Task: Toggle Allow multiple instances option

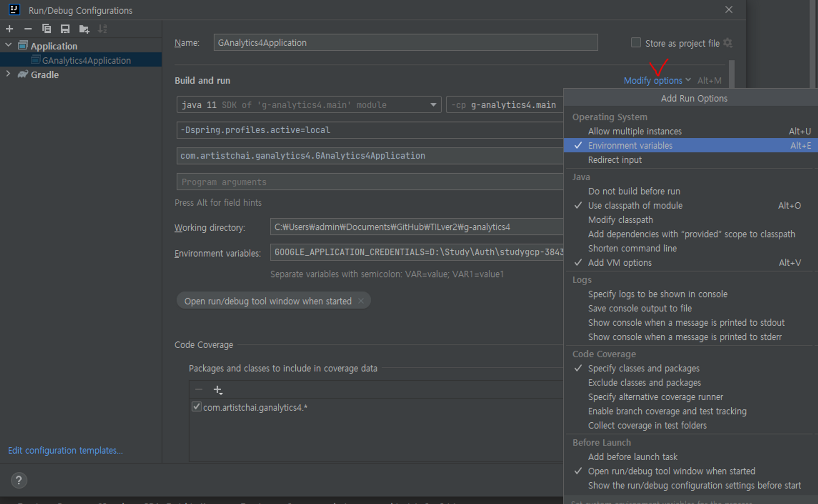Action: (x=635, y=131)
